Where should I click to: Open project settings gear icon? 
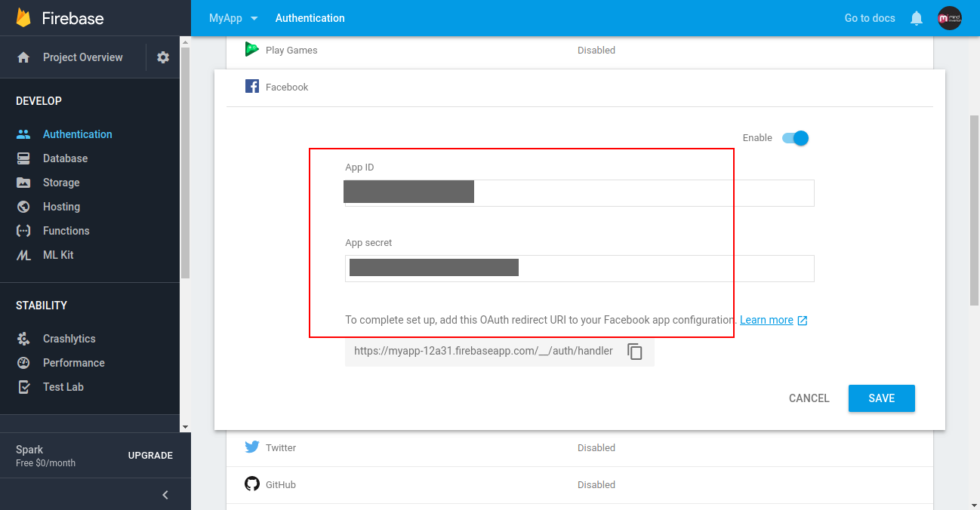[x=163, y=57]
